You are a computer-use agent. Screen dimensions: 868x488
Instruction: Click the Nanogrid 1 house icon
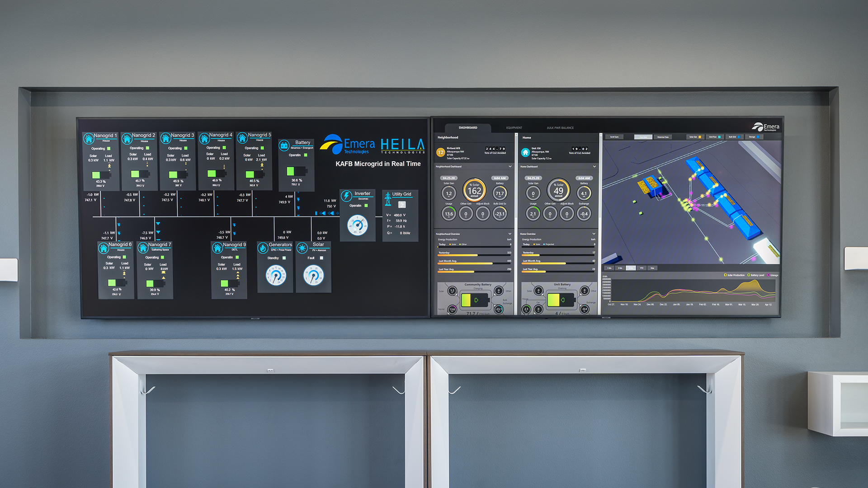click(89, 139)
